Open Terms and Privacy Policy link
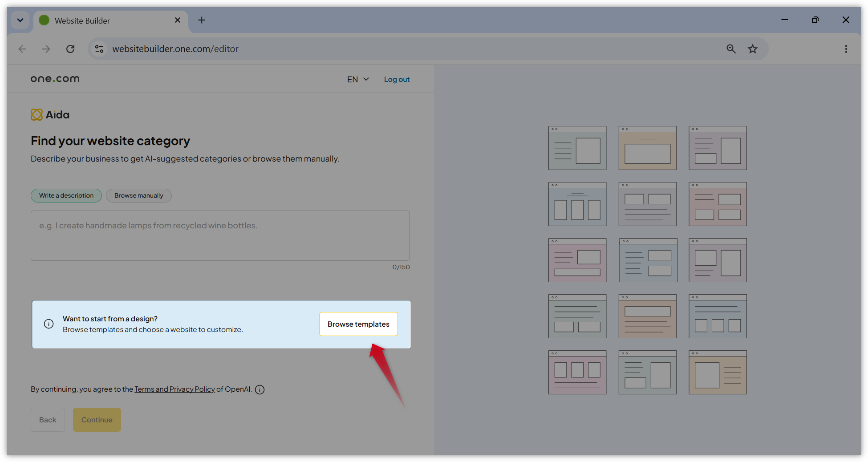This screenshot has height=462, width=868. tap(174, 389)
